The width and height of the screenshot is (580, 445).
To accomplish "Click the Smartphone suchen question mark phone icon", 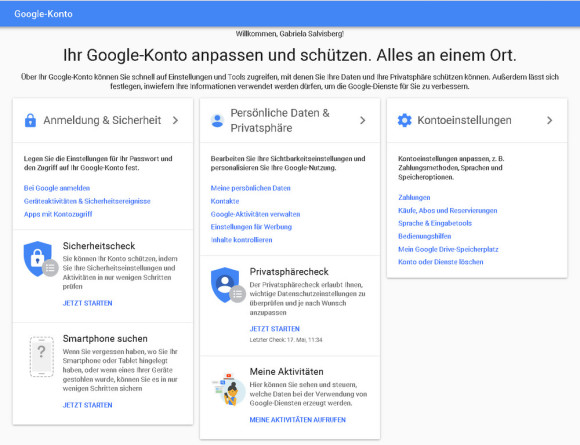I will [41, 357].
